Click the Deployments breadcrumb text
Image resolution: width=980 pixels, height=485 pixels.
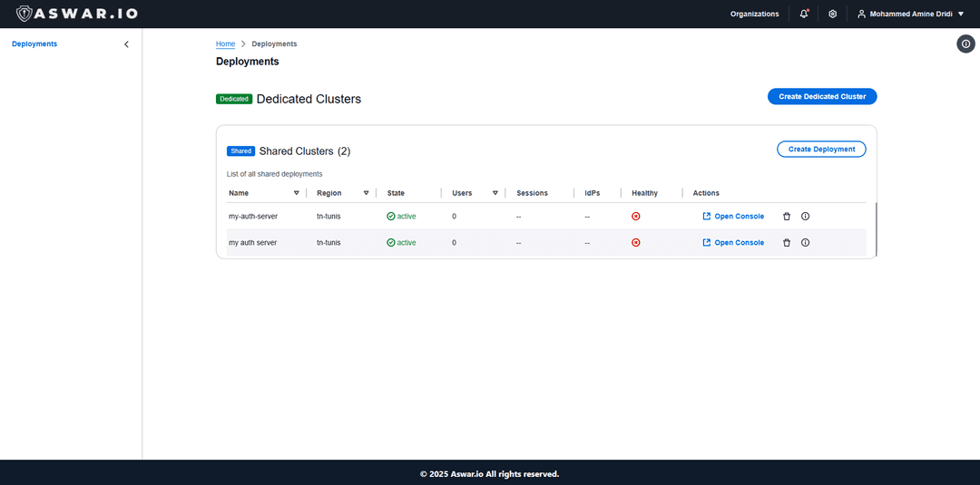274,44
